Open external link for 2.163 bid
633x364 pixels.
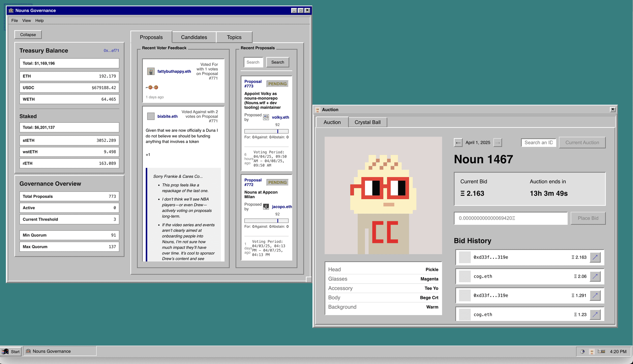(595, 257)
